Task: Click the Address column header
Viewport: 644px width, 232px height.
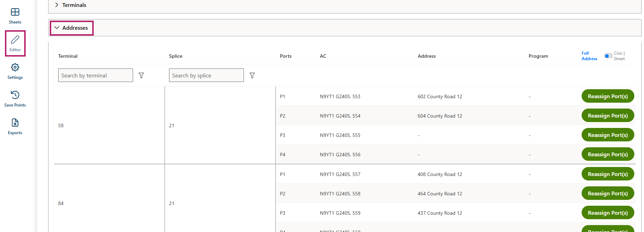Action: (x=427, y=56)
